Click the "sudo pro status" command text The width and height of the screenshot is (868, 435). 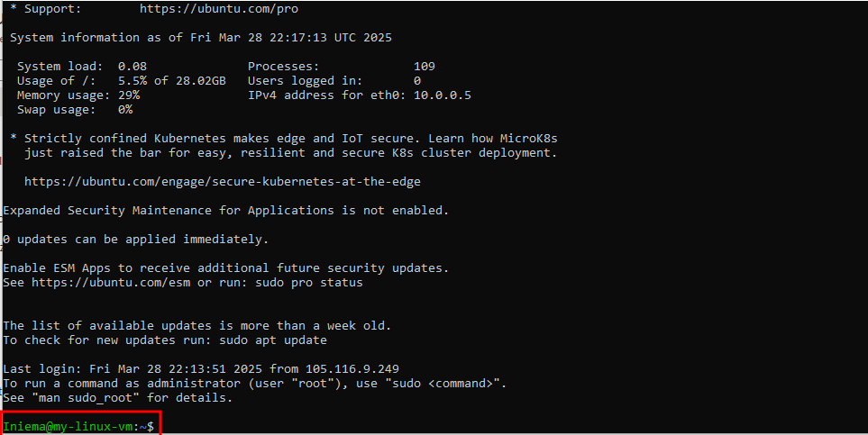pyautogui.click(x=309, y=282)
